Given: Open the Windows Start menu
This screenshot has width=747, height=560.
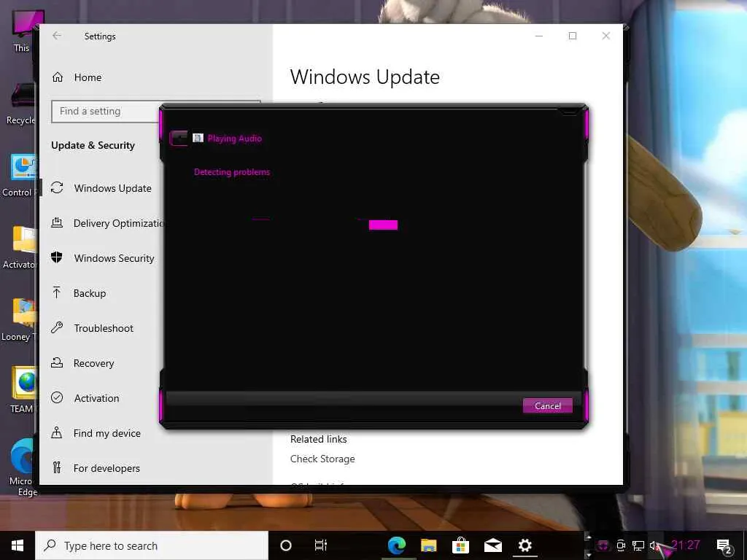Looking at the screenshot, I should [x=18, y=545].
